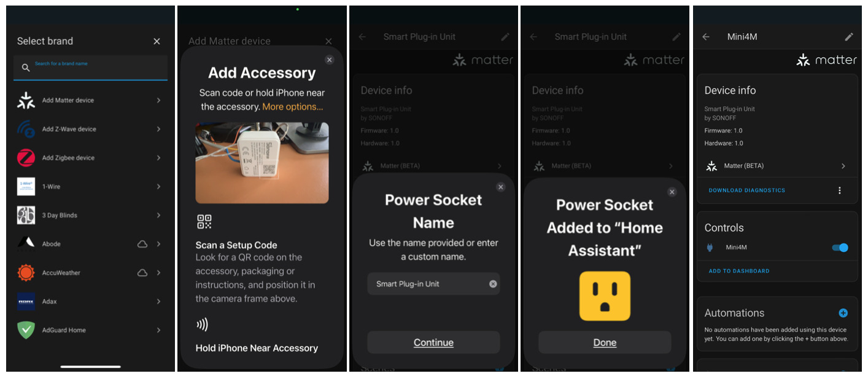The width and height of the screenshot is (868, 376).
Task: Open the More options link
Action: (x=292, y=106)
